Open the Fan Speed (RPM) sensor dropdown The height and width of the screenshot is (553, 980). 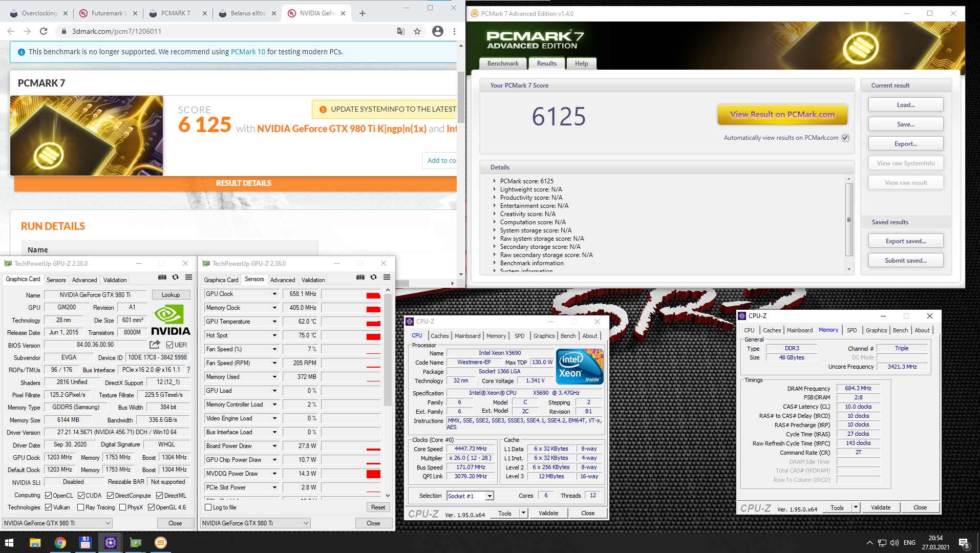(x=274, y=363)
